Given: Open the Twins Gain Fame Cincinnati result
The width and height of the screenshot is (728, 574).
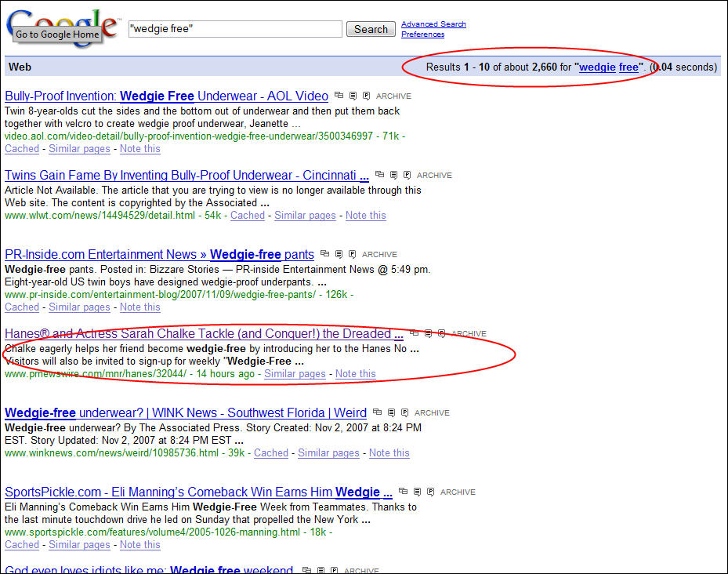Looking at the screenshot, I should click(187, 175).
